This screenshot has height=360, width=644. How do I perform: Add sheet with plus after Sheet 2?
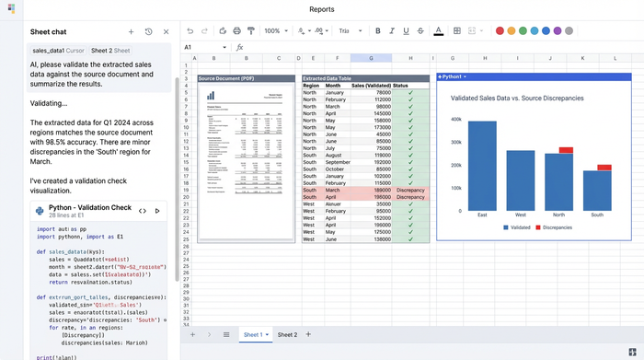[308, 334]
